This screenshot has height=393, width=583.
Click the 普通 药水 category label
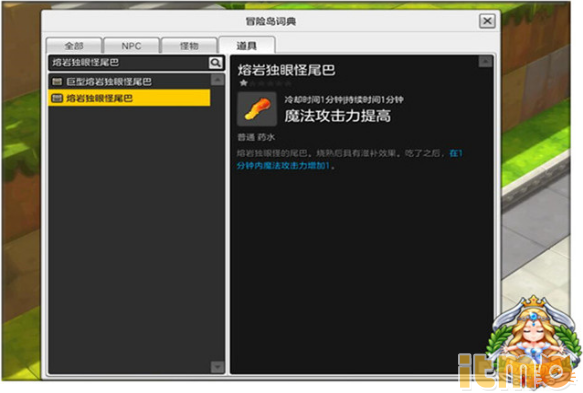256,137
